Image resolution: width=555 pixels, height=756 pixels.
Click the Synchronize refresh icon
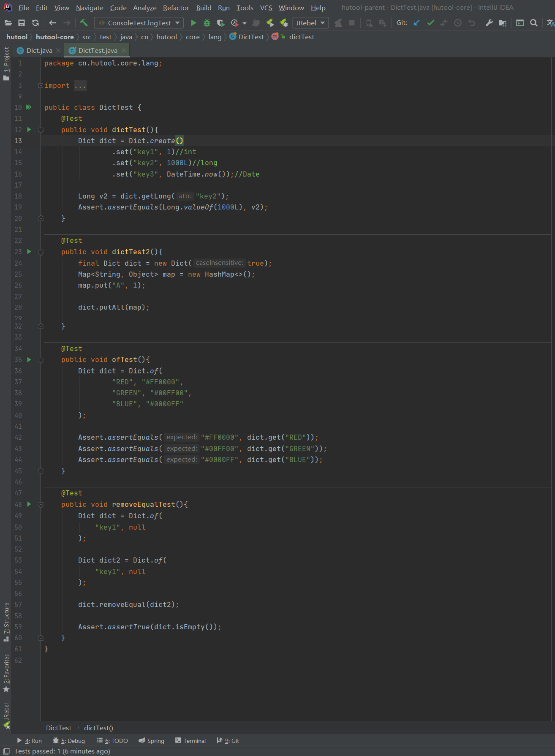[35, 23]
